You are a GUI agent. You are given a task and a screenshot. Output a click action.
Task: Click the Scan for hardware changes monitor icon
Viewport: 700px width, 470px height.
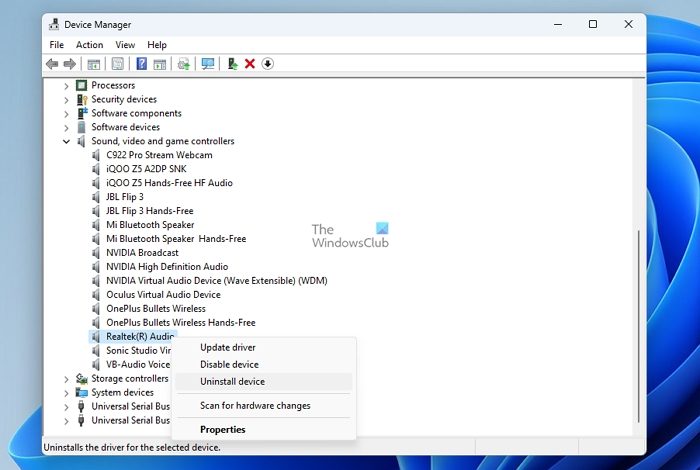208,64
